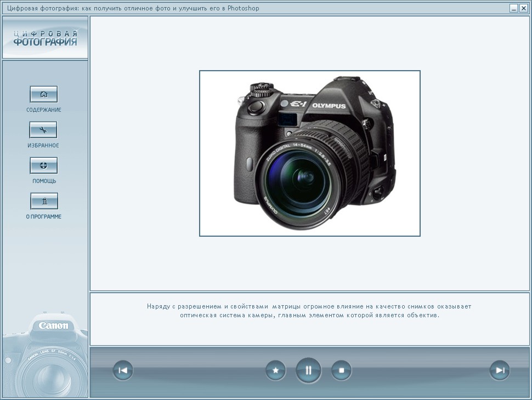Go to the previous slide
Screen dimensions: 532x400
123,370
